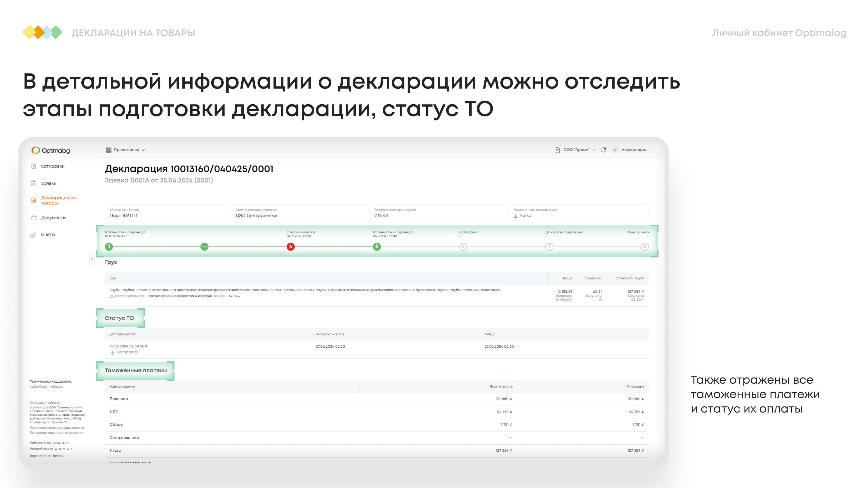Click the apps grid icon next to Приложения
Screen dimensions: 868x488
click(108, 150)
